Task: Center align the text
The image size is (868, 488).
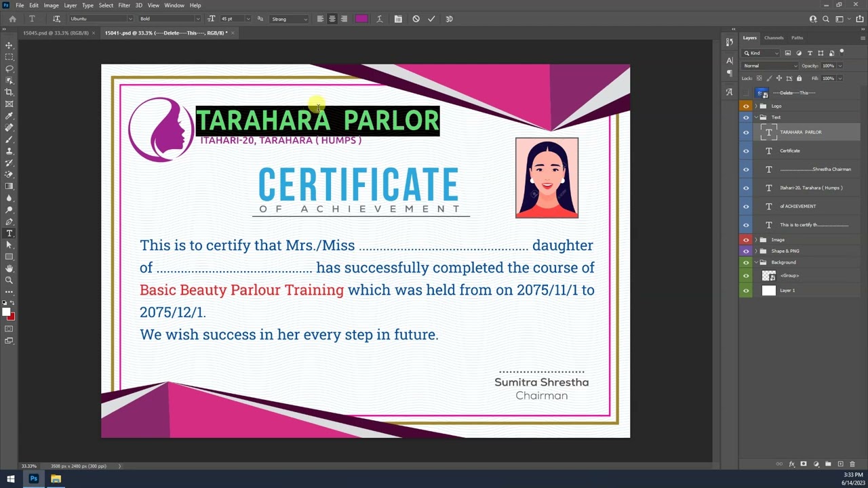Action: [x=332, y=19]
